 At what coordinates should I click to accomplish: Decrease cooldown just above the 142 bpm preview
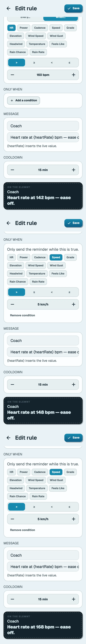(x=12, y=170)
